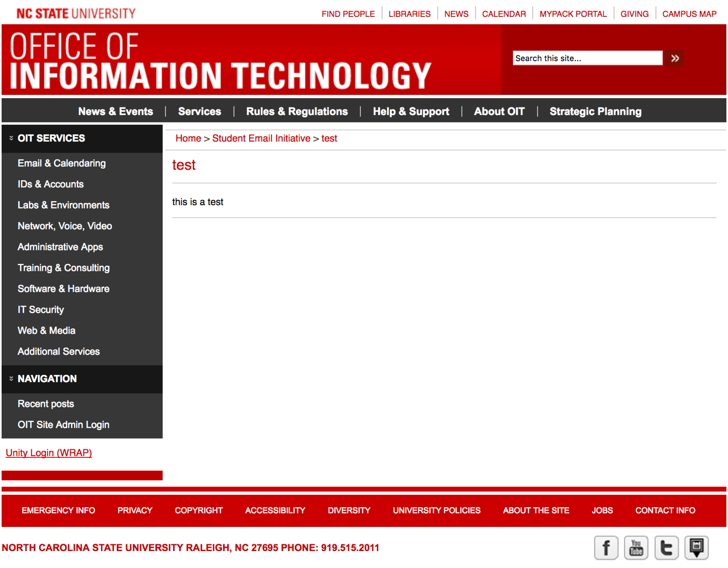Open the YouTube social icon
The height and width of the screenshot is (568, 728).
pos(636,547)
